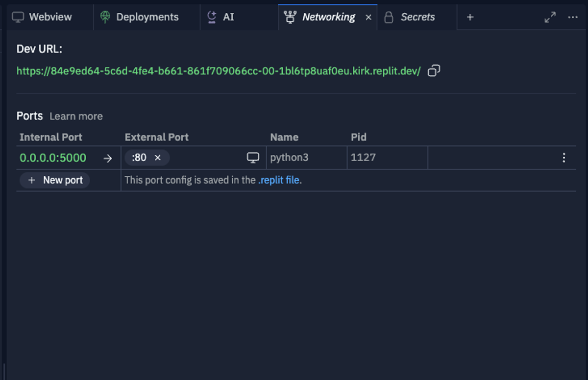Open a new tab with the plus icon
The width and height of the screenshot is (588, 380).
[x=469, y=17]
